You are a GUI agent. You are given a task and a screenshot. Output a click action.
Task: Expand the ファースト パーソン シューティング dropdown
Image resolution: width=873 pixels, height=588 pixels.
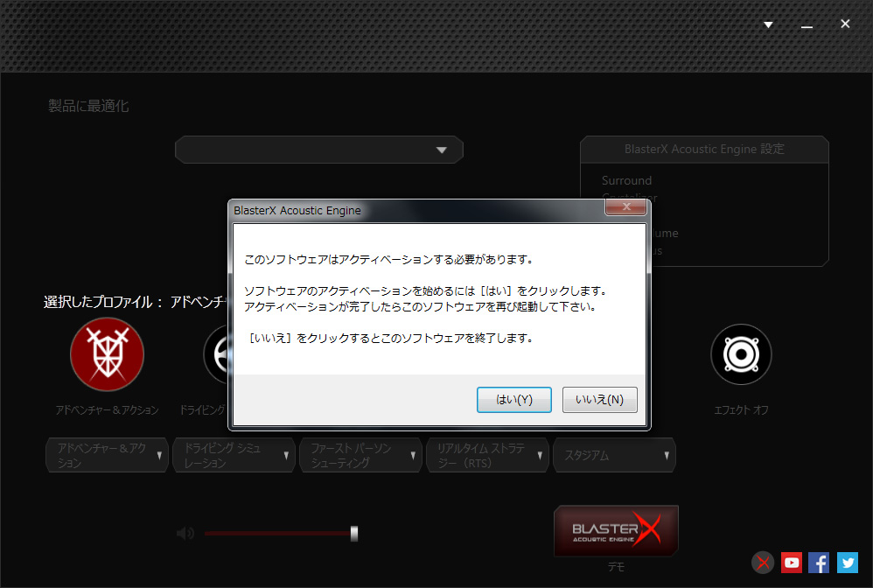tap(360, 456)
